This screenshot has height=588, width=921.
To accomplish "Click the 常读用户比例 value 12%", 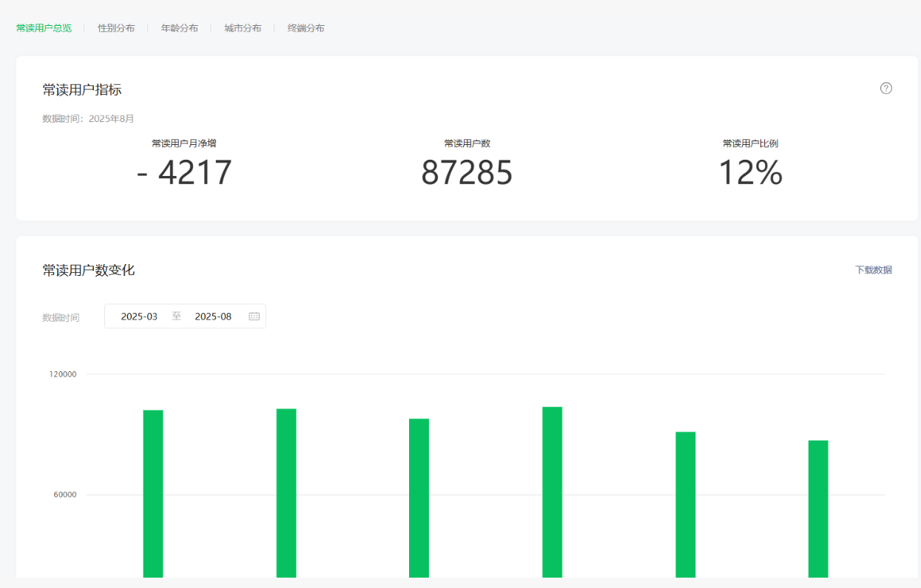I will pyautogui.click(x=750, y=173).
